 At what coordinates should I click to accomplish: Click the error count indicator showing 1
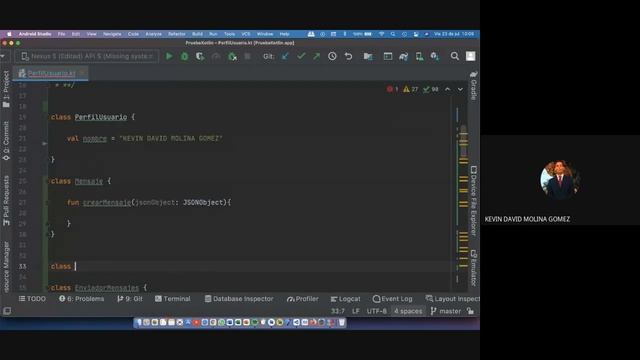(x=392, y=89)
